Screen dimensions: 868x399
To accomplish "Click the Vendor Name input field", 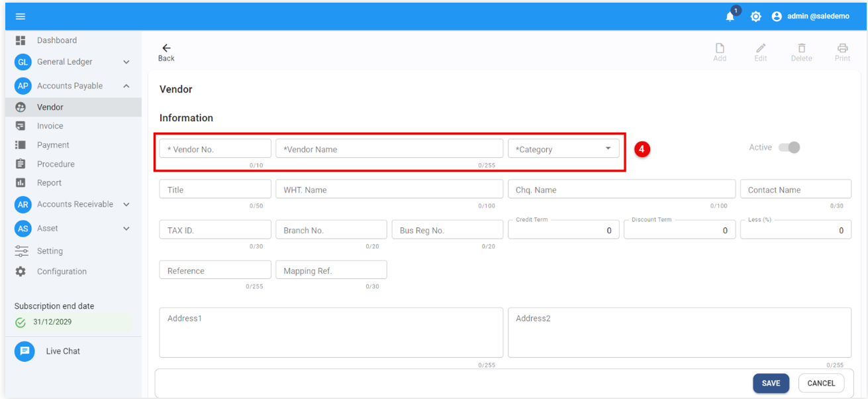I will [389, 148].
